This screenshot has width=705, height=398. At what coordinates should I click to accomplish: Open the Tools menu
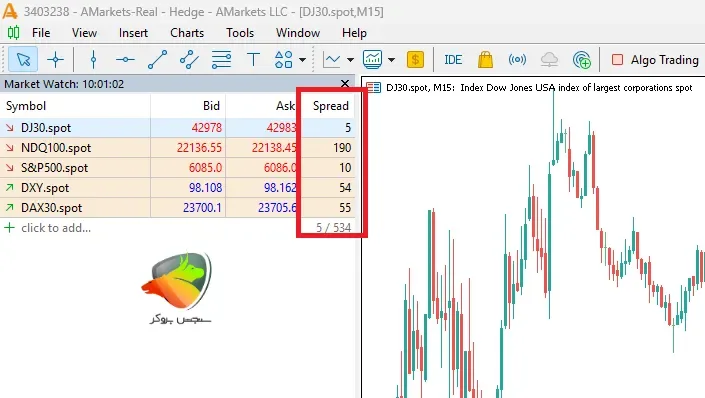(x=240, y=33)
